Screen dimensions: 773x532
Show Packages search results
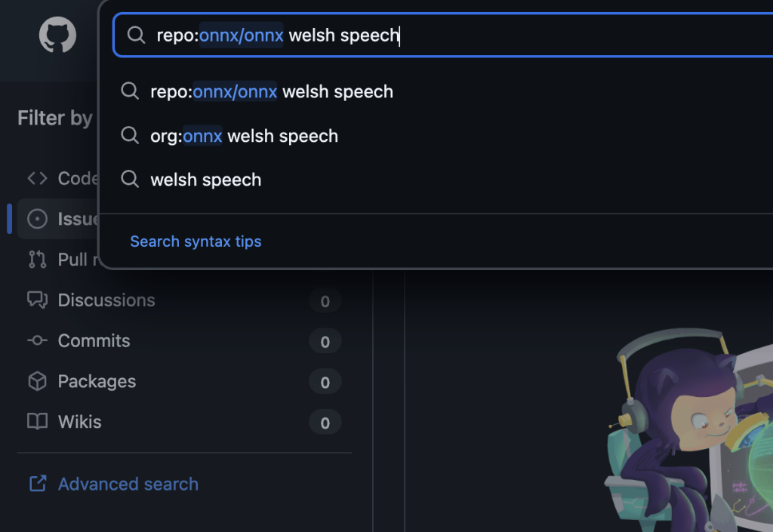pos(97,382)
